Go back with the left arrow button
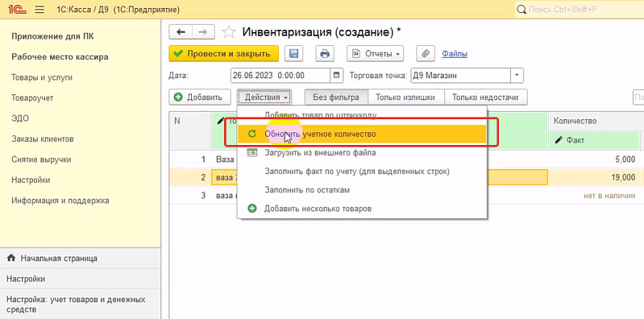Viewport: 644px width, 319px height. (x=181, y=32)
